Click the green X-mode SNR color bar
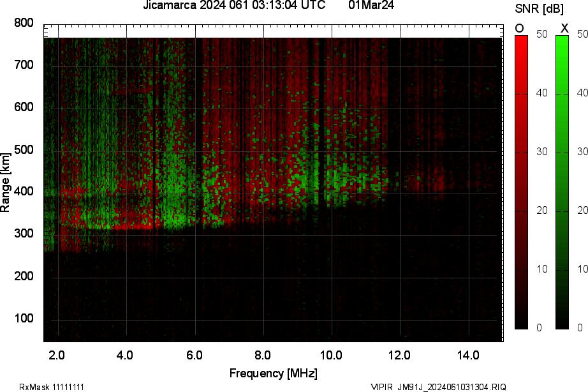This screenshot has height=392, width=588. [562, 182]
